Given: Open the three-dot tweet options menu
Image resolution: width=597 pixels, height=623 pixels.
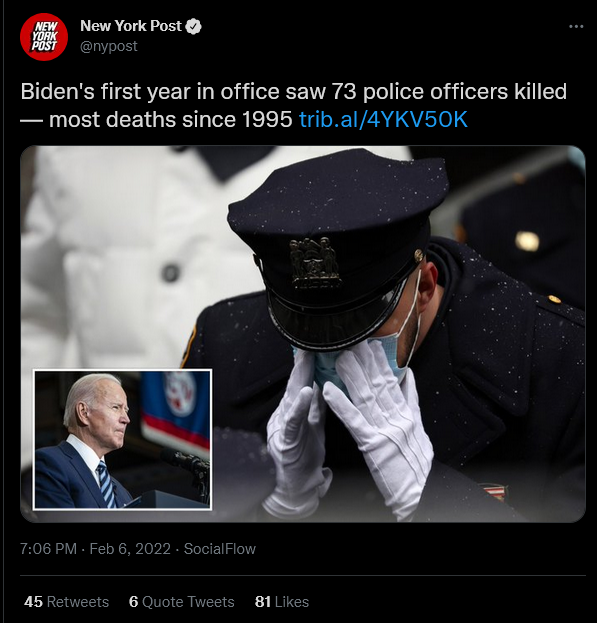Looking at the screenshot, I should (x=576, y=27).
